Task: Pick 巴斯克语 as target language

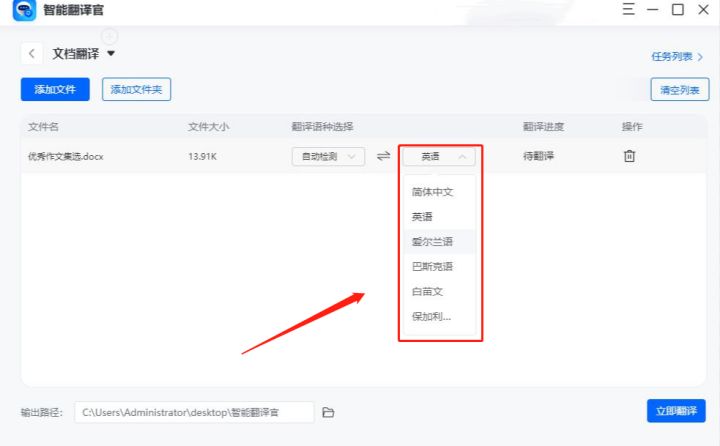Action: tap(433, 267)
